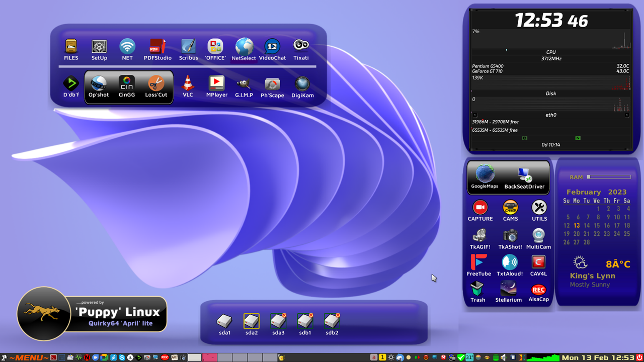Screen dimensions: 644x362
Task: Click the RAM usage bar in the widget
Action: [609, 176]
